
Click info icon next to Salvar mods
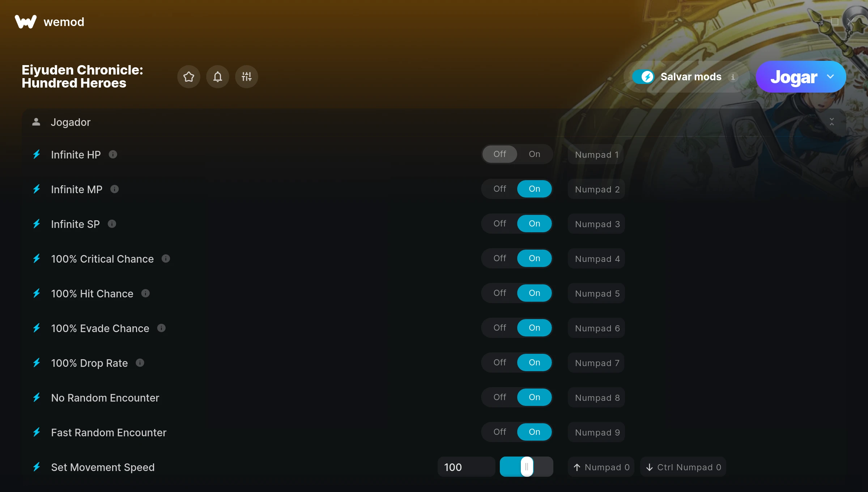point(733,77)
